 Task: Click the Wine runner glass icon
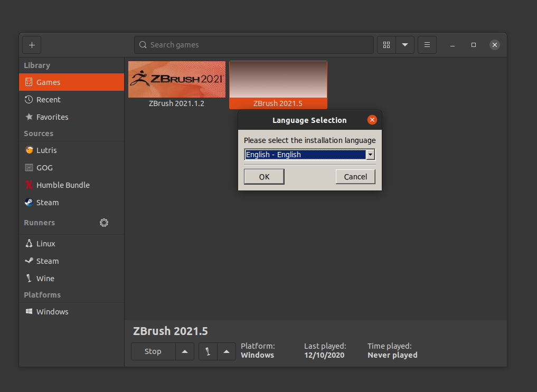pyautogui.click(x=29, y=278)
